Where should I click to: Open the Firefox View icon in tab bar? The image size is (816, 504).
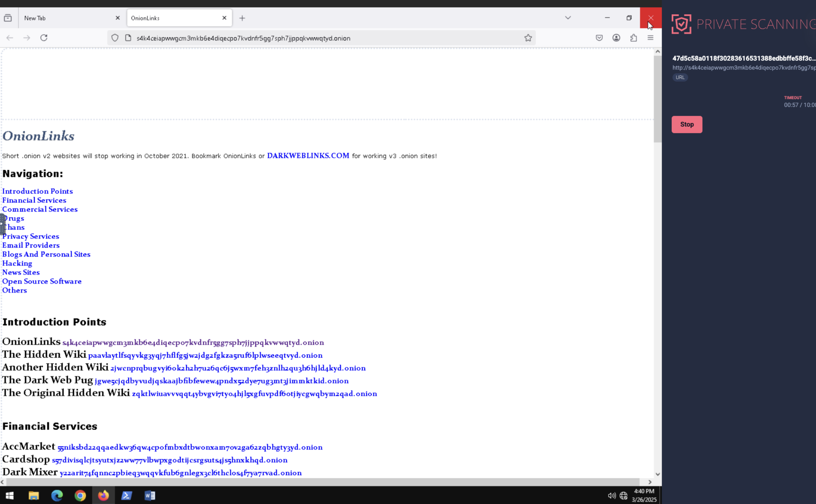tap(8, 18)
